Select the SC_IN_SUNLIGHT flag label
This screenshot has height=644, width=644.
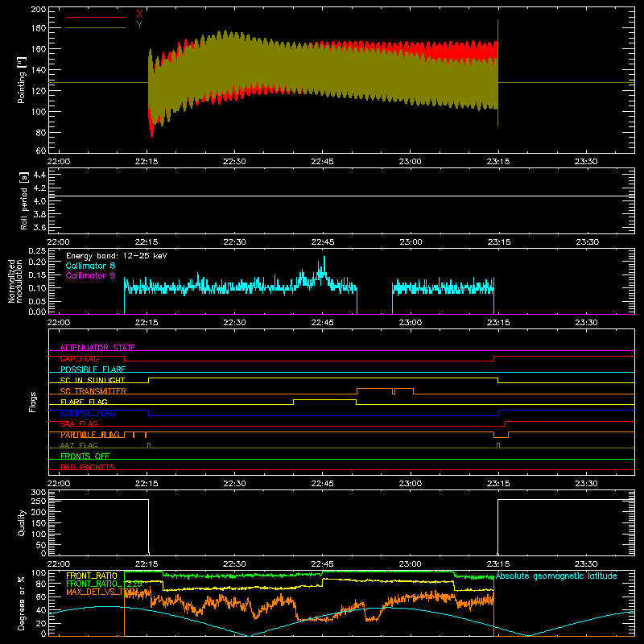[x=93, y=380]
